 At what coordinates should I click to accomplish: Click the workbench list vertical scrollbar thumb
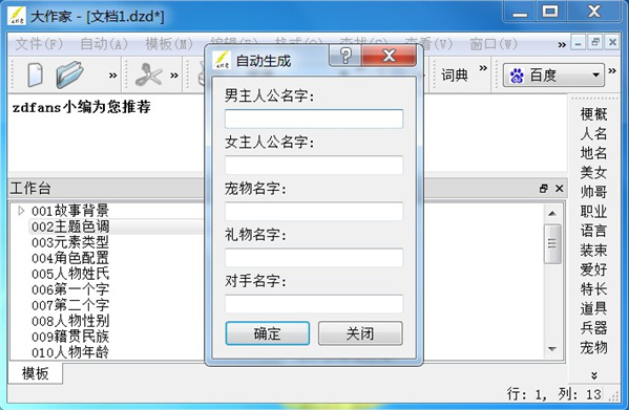click(x=552, y=243)
